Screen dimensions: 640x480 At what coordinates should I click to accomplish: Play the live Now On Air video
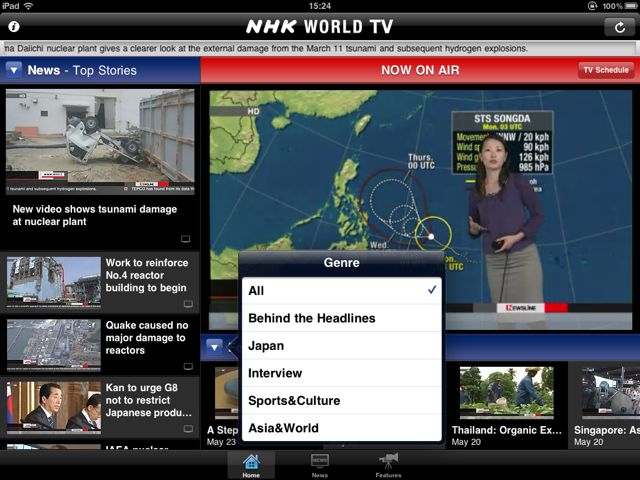pos(420,209)
